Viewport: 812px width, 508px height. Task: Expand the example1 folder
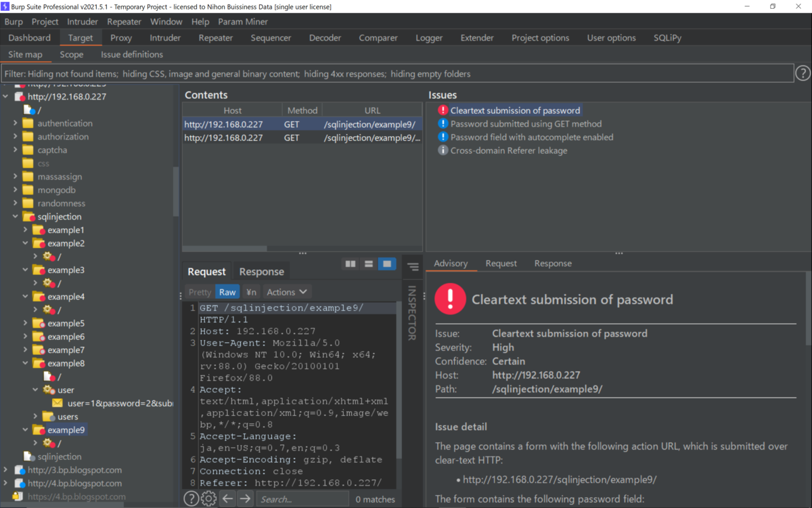pos(26,230)
